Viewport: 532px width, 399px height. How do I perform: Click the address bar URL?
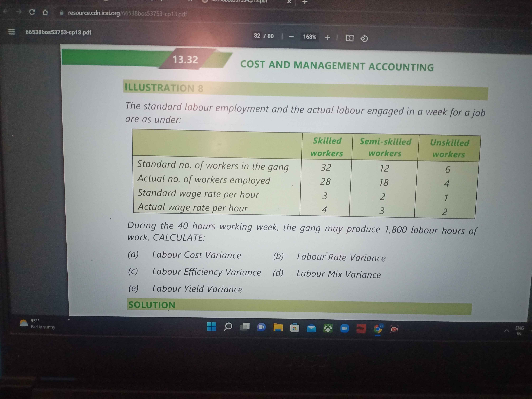click(x=127, y=13)
